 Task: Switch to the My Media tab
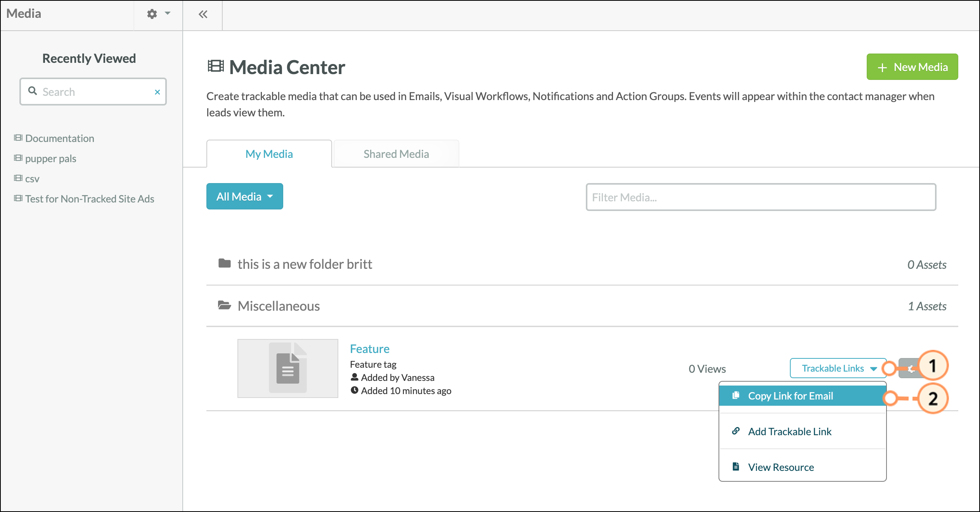(x=269, y=154)
